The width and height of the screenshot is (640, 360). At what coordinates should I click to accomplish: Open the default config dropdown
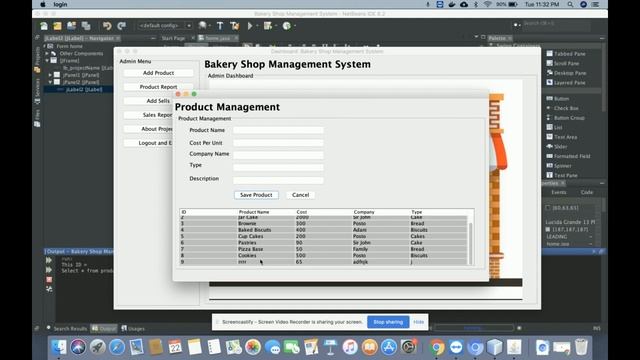(165, 25)
